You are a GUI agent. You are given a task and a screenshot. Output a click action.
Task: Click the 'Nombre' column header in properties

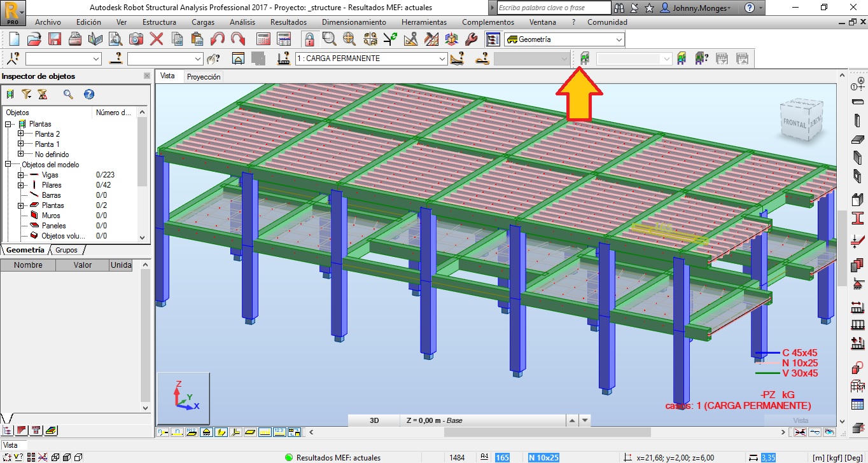[x=28, y=265]
